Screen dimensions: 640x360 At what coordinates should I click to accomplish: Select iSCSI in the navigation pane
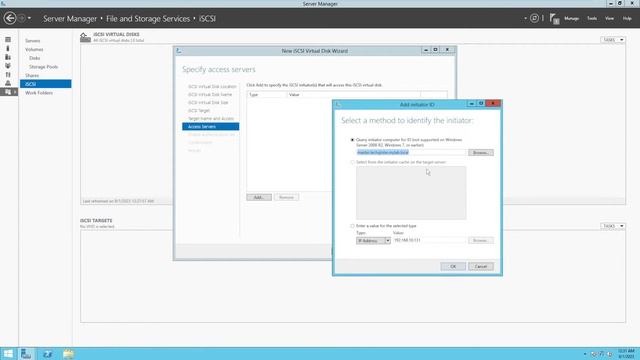pyautogui.click(x=46, y=84)
